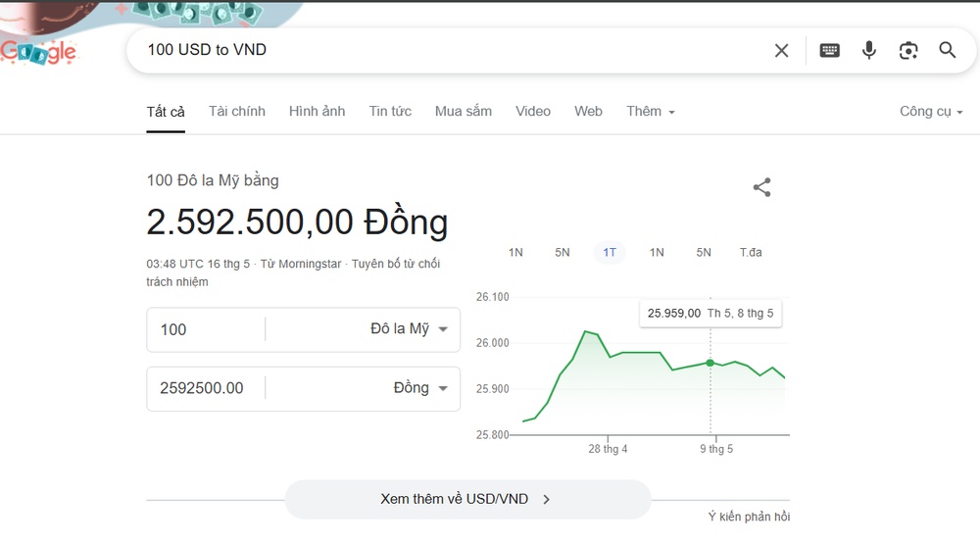The height and width of the screenshot is (543, 980).
Task: Share the currency conversion result
Action: coord(761,187)
